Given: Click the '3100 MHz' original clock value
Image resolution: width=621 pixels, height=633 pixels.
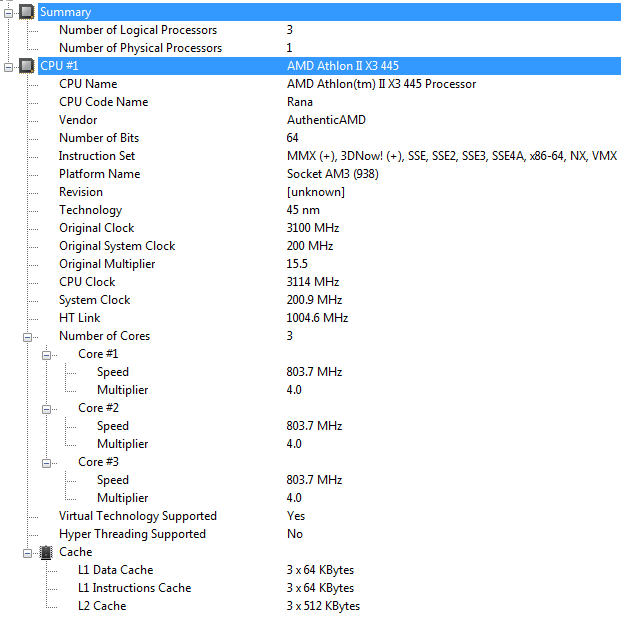Looking at the screenshot, I should pos(313,228).
